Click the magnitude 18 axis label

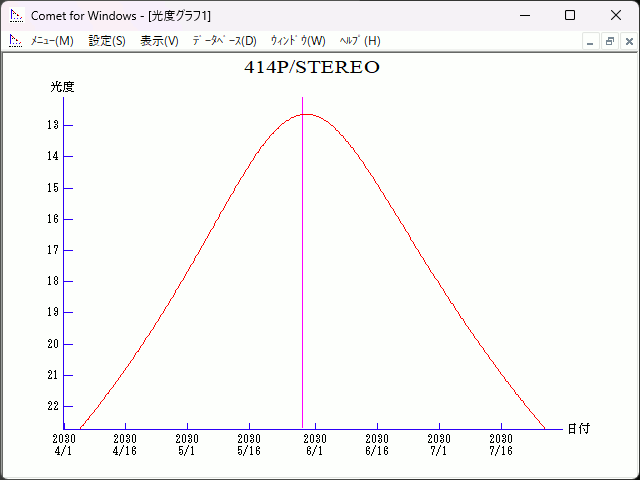[53, 281]
